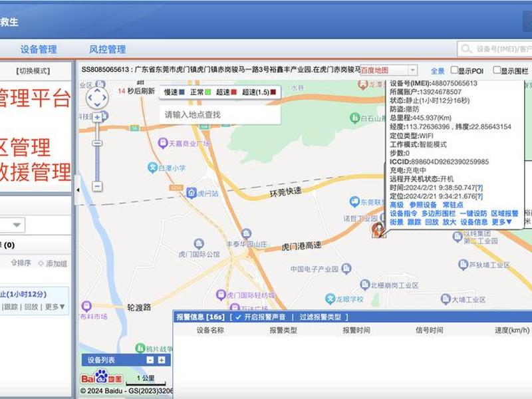Open the 设备管理 tab
This screenshot has width=532, height=399.
pos(39,49)
